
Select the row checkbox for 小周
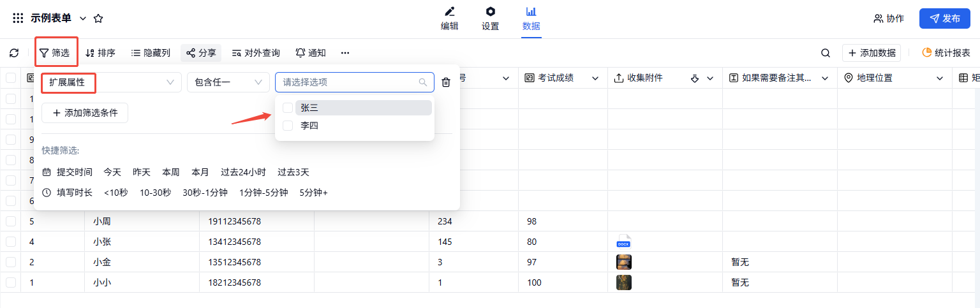(11, 221)
